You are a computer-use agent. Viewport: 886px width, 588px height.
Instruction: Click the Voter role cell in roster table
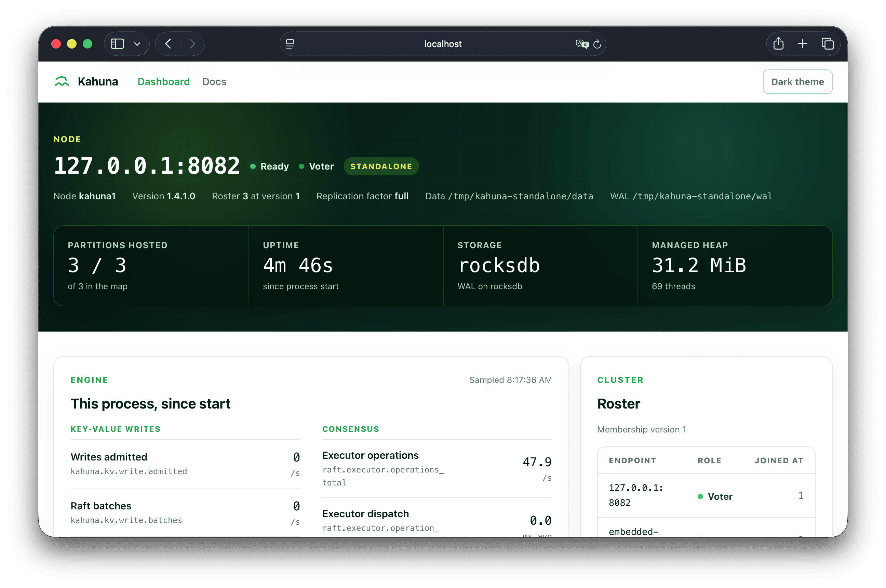(x=715, y=496)
